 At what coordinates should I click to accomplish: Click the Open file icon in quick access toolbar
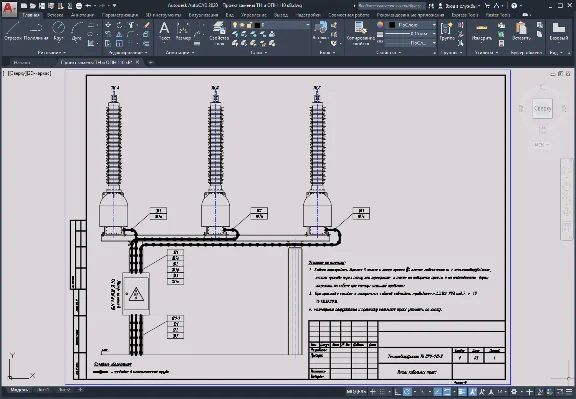tap(33, 6)
